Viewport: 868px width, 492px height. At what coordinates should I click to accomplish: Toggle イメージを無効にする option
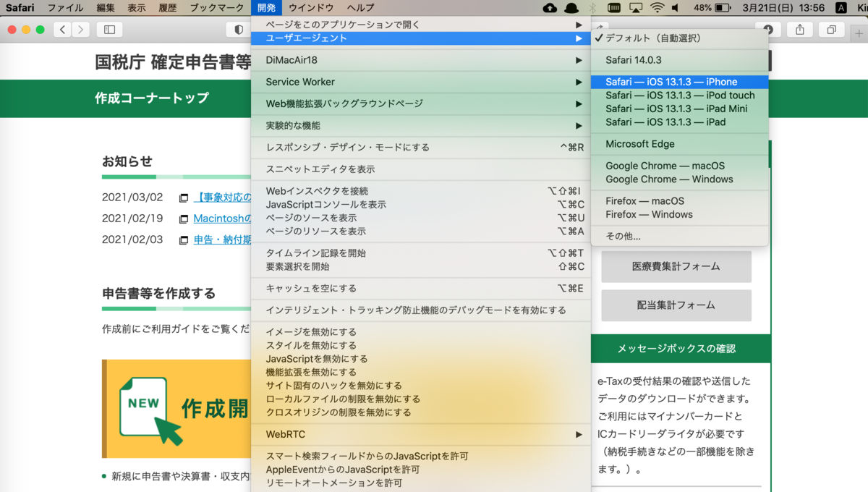[421, 332]
